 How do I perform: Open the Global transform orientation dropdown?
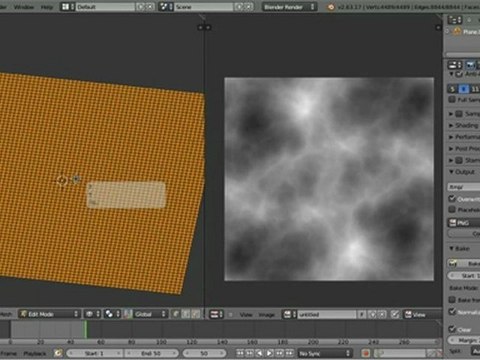[x=150, y=314]
